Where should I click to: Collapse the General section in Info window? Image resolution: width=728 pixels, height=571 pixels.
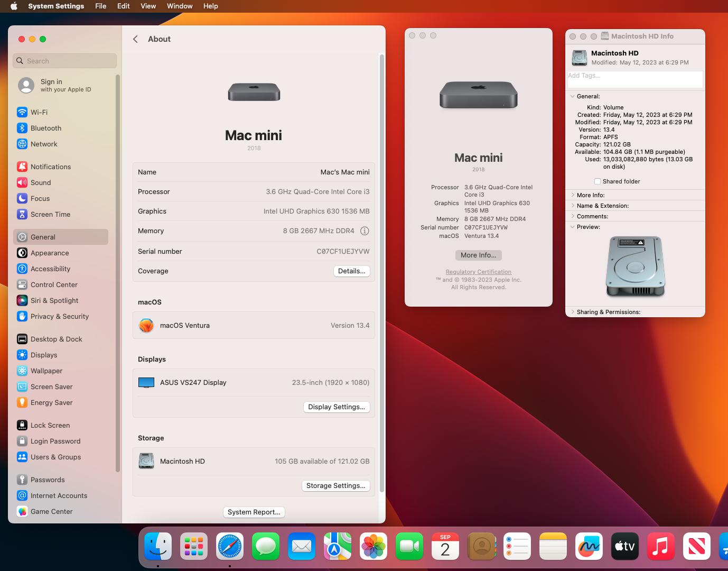click(573, 96)
